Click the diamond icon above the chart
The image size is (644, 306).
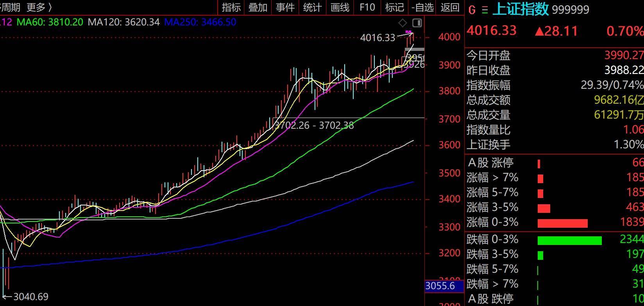pyautogui.click(x=402, y=23)
